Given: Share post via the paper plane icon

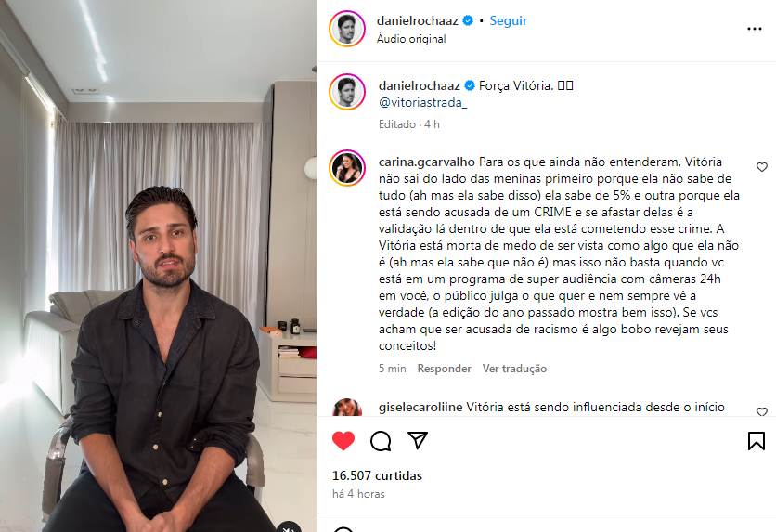Looking at the screenshot, I should coord(417,440).
